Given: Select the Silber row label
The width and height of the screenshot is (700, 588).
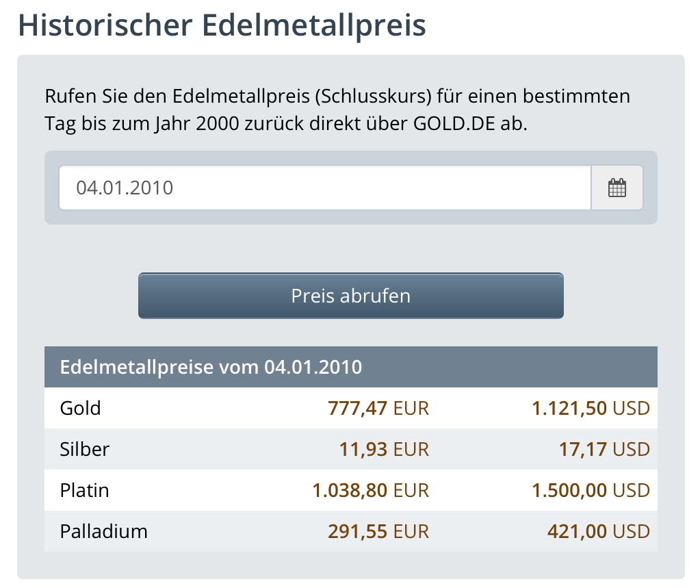Looking at the screenshot, I should (85, 450).
